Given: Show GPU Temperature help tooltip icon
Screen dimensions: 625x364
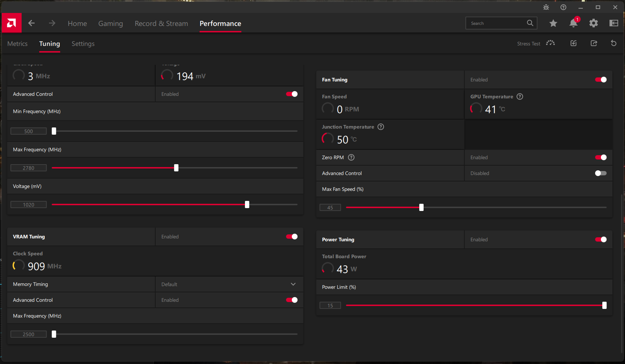Looking at the screenshot, I should tap(520, 96).
